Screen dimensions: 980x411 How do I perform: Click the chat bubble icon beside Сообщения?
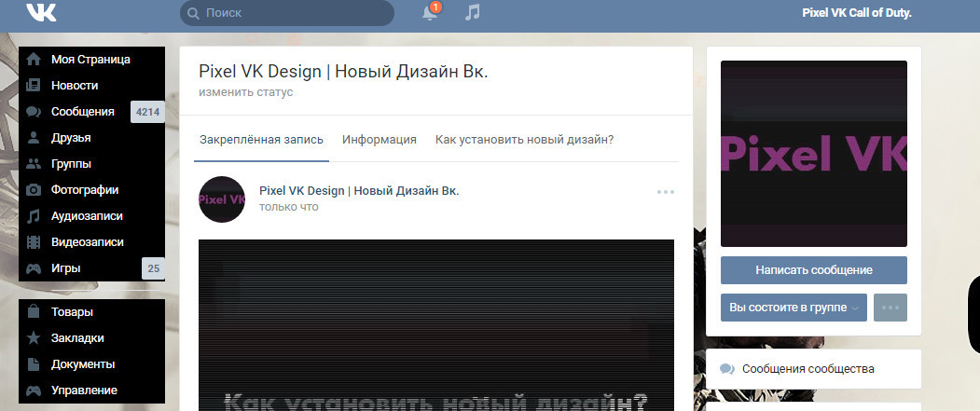click(x=34, y=112)
